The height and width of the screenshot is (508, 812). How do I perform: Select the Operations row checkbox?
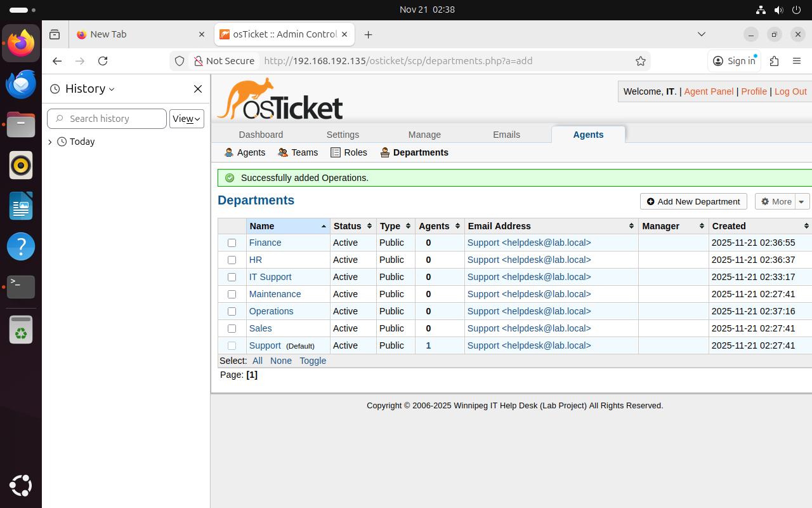[x=232, y=311]
